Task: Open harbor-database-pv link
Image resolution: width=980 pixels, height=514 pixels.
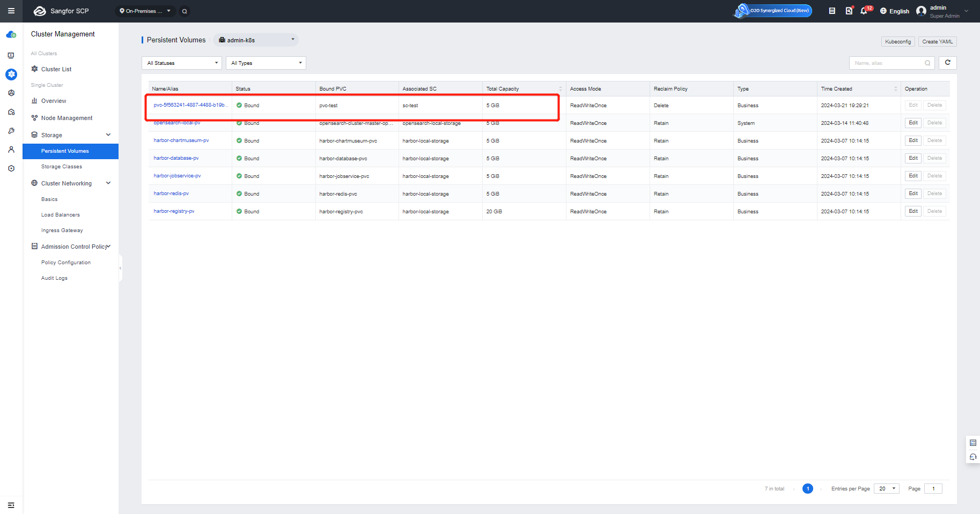Action: (176, 158)
